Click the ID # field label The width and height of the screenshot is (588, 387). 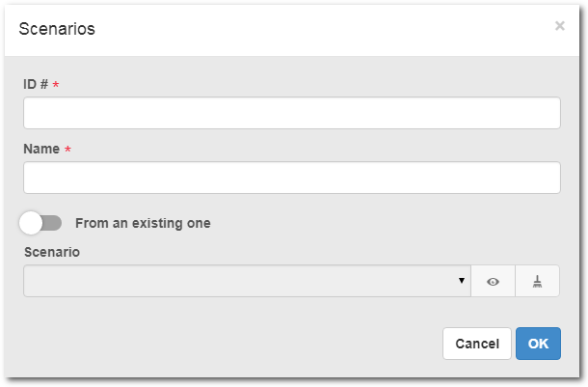36,84
